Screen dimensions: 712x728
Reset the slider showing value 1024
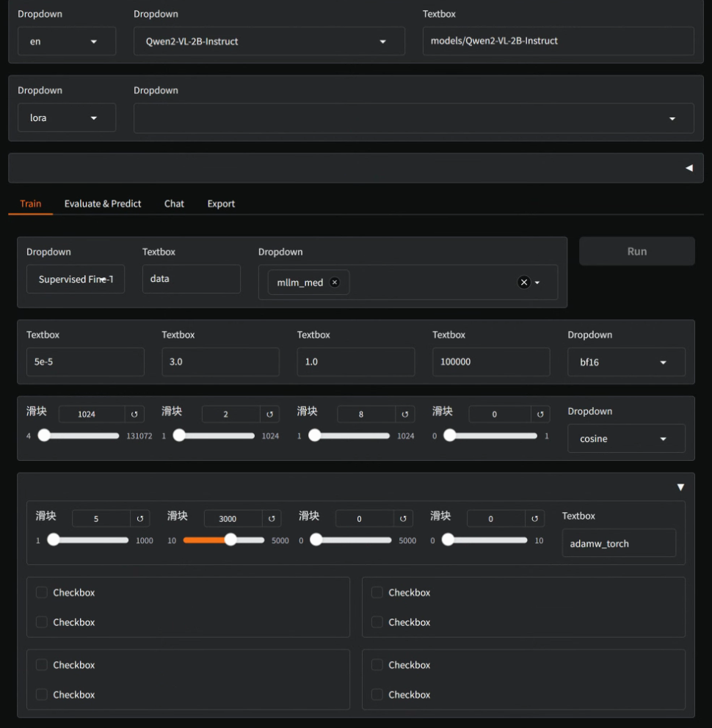[x=134, y=415]
